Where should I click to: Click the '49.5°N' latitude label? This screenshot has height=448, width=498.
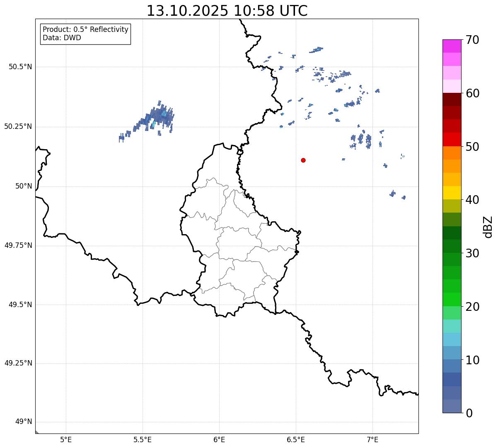pos(20,305)
